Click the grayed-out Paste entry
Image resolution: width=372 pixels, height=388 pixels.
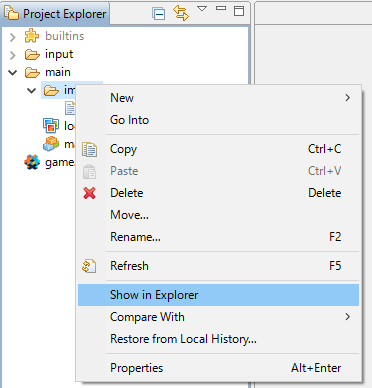[218, 171]
